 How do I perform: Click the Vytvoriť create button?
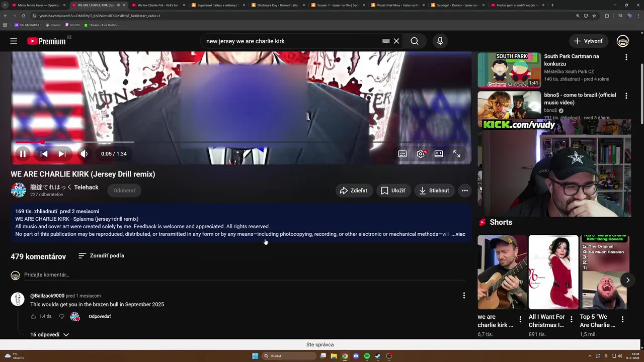[588, 41]
